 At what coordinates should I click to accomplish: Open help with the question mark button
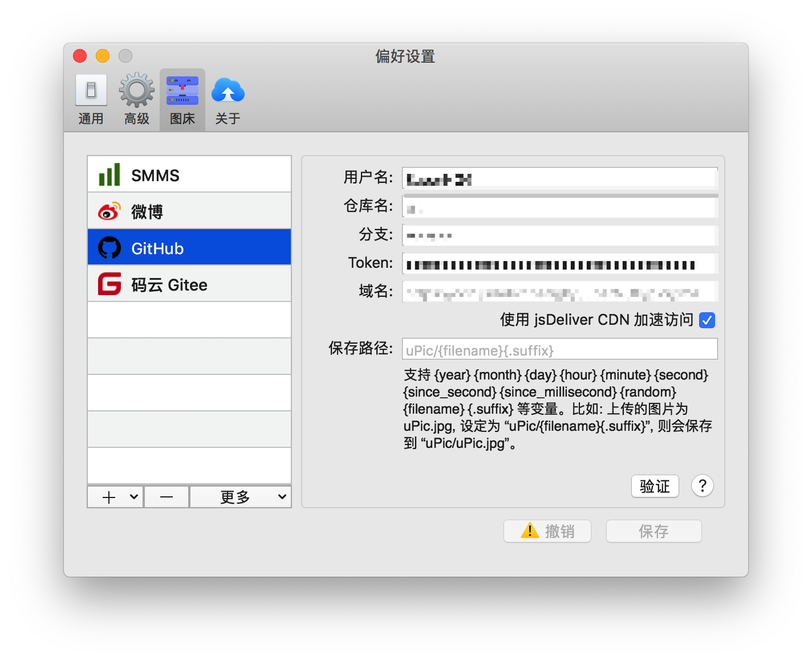click(x=703, y=486)
